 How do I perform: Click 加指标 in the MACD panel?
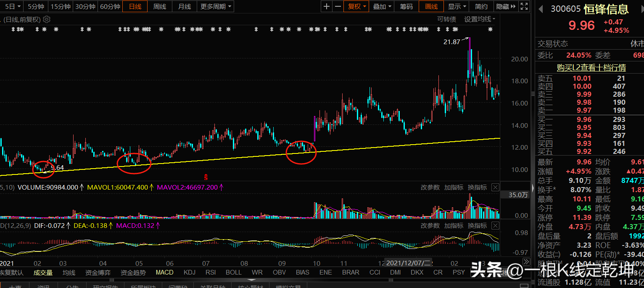click(454, 226)
